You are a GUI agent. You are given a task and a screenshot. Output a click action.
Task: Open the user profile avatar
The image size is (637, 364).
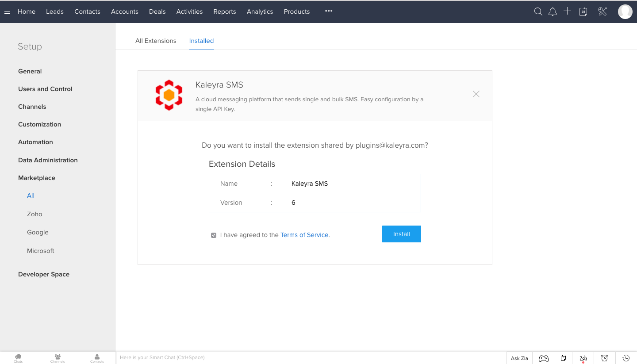pos(625,12)
